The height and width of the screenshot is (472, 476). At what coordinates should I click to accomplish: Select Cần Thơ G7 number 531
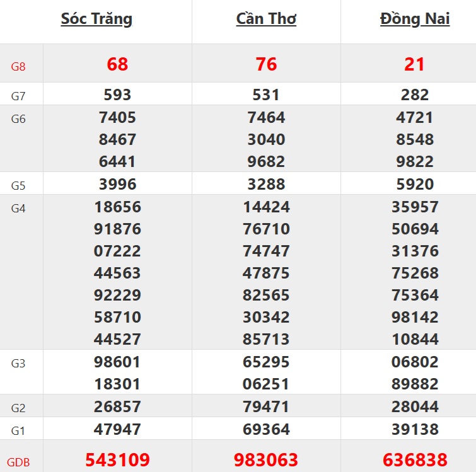coord(266,95)
